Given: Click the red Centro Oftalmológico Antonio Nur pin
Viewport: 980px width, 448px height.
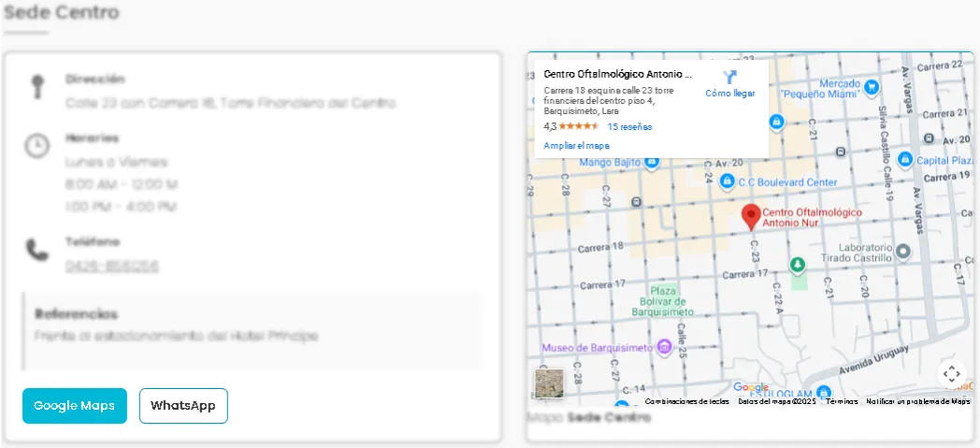Looking at the screenshot, I should click(x=751, y=217).
